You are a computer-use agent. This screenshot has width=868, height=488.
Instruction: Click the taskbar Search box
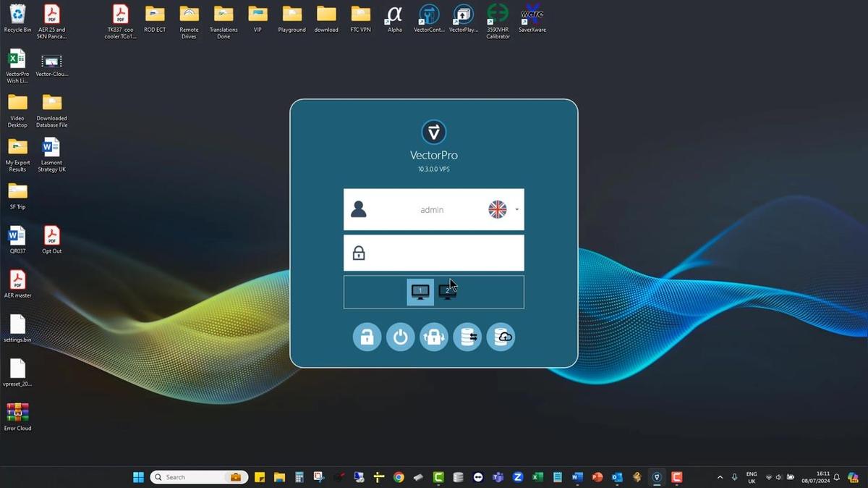[199, 477]
